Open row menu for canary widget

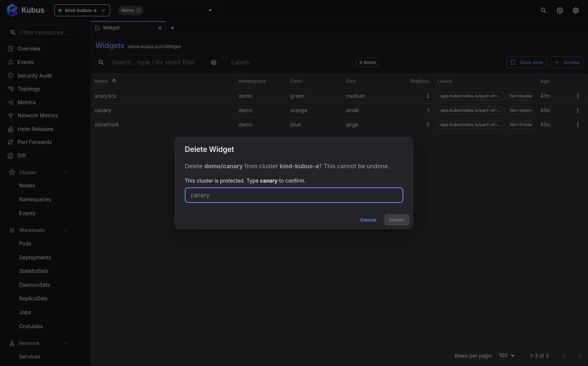click(578, 110)
